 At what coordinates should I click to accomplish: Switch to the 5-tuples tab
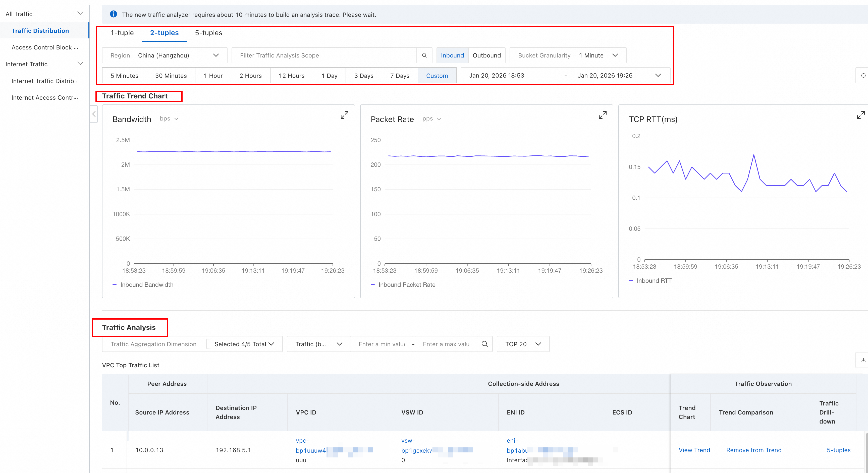pyautogui.click(x=208, y=33)
